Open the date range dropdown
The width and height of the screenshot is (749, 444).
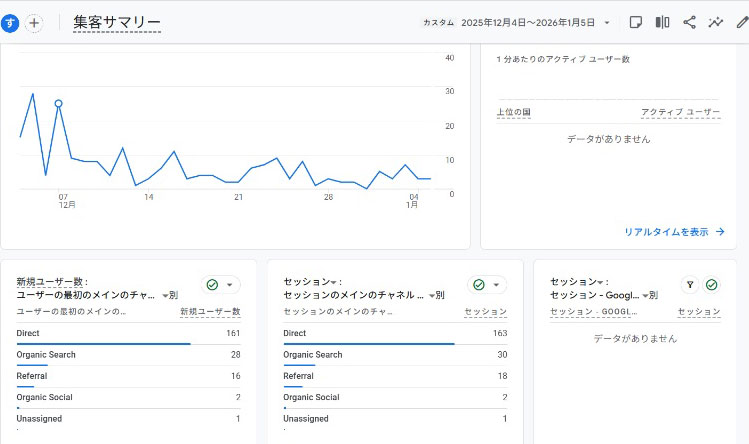[x=606, y=23]
